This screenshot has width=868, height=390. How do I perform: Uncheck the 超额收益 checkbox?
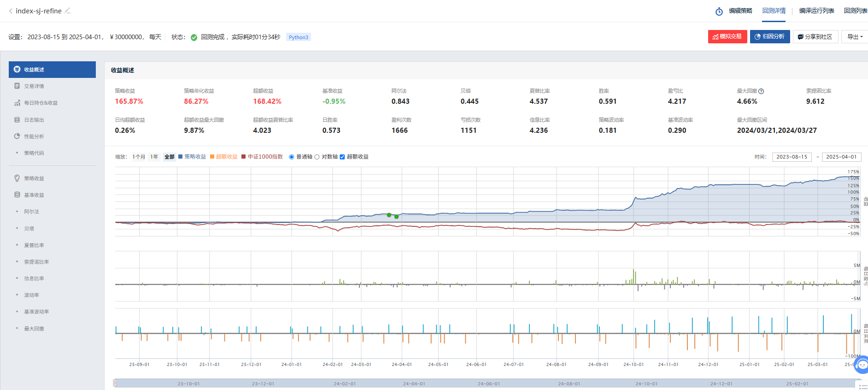(342, 157)
